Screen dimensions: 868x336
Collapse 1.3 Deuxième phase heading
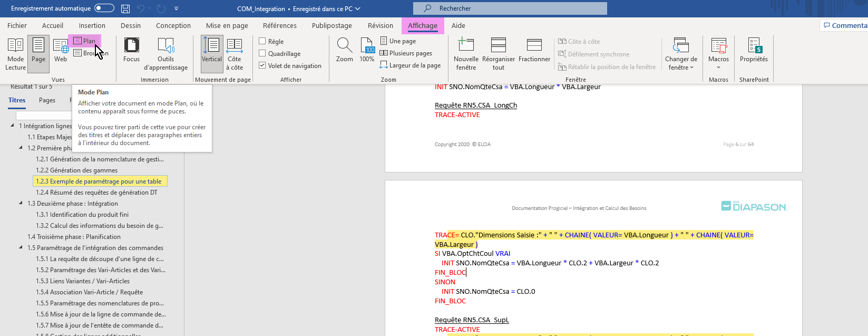pyautogui.click(x=21, y=203)
